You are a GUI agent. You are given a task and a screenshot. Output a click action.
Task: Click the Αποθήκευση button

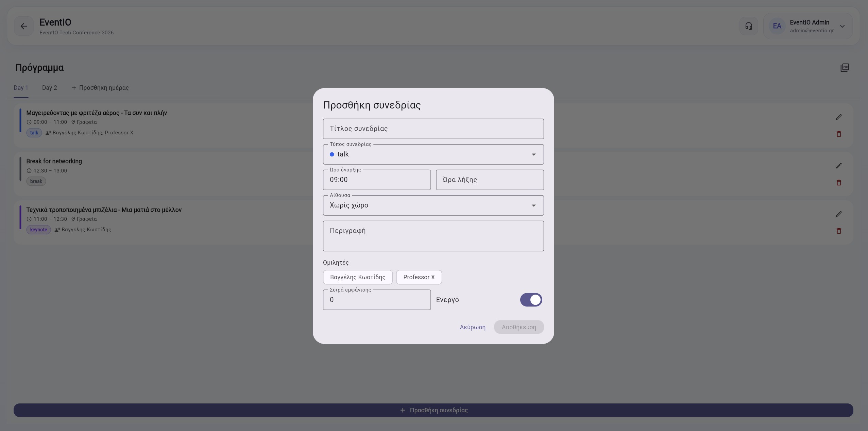(x=519, y=327)
